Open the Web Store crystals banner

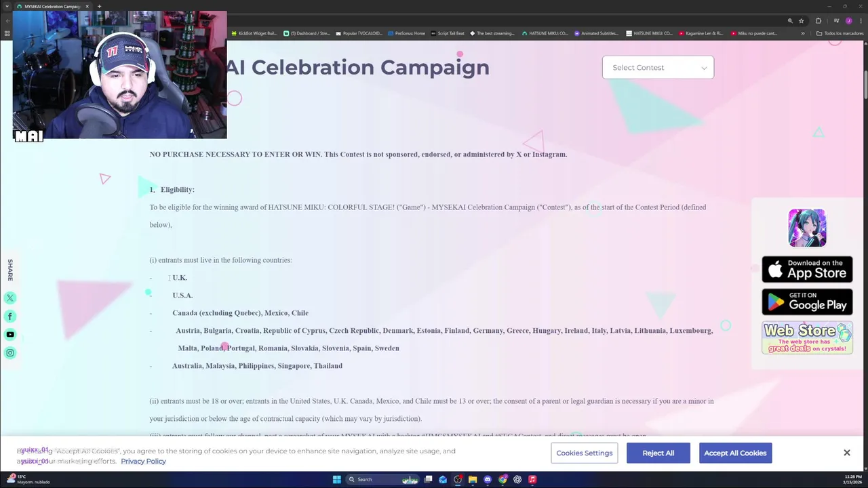click(x=807, y=338)
